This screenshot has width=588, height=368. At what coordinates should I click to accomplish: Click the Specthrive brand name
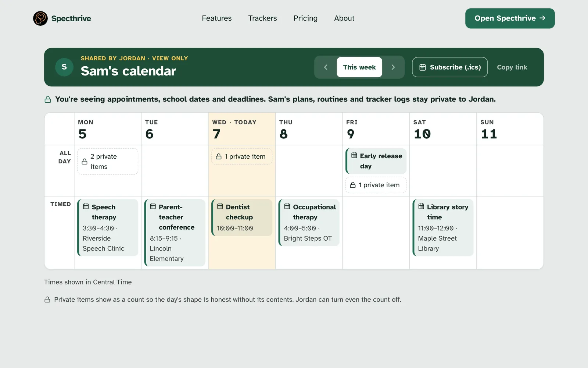[x=71, y=18]
